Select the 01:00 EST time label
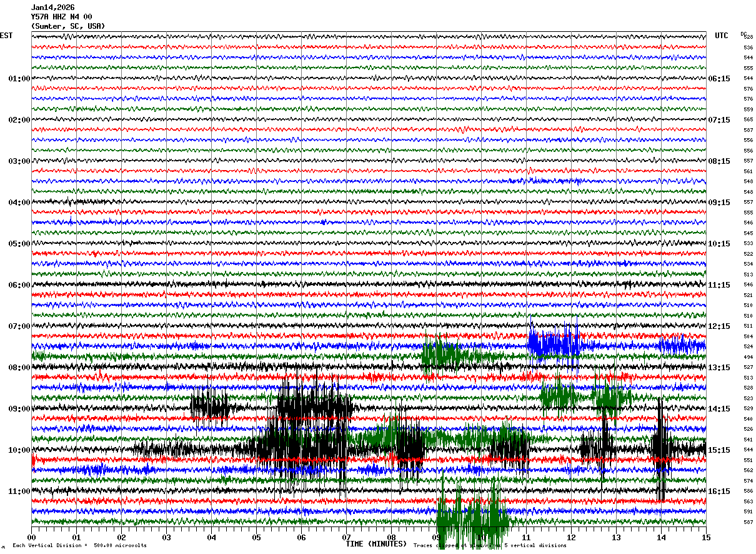 [x=19, y=79]
